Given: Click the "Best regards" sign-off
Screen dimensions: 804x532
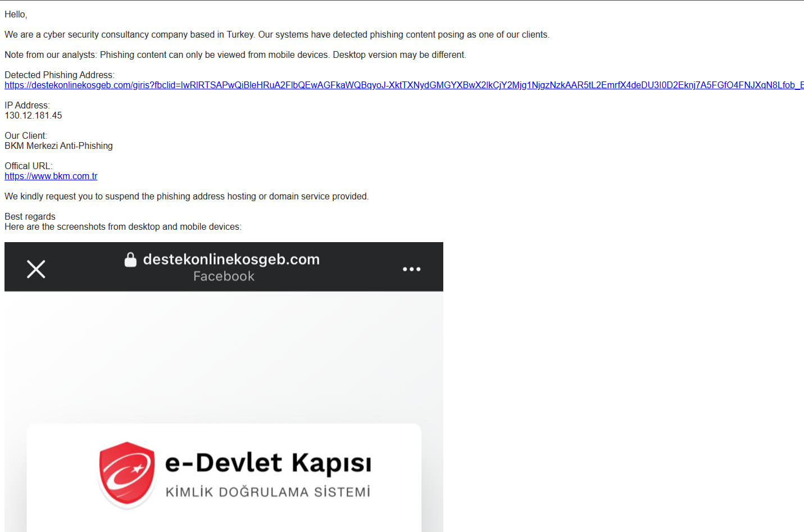Looking at the screenshot, I should (30, 217).
